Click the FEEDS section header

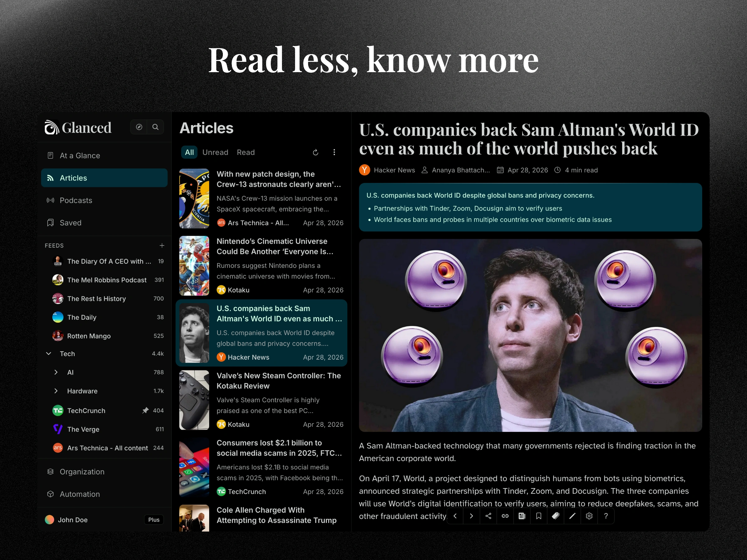pyautogui.click(x=54, y=245)
